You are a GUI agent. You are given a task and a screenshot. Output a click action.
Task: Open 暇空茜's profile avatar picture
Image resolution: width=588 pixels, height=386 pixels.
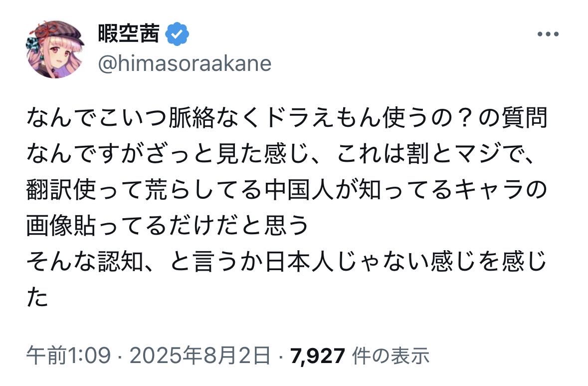tap(55, 49)
